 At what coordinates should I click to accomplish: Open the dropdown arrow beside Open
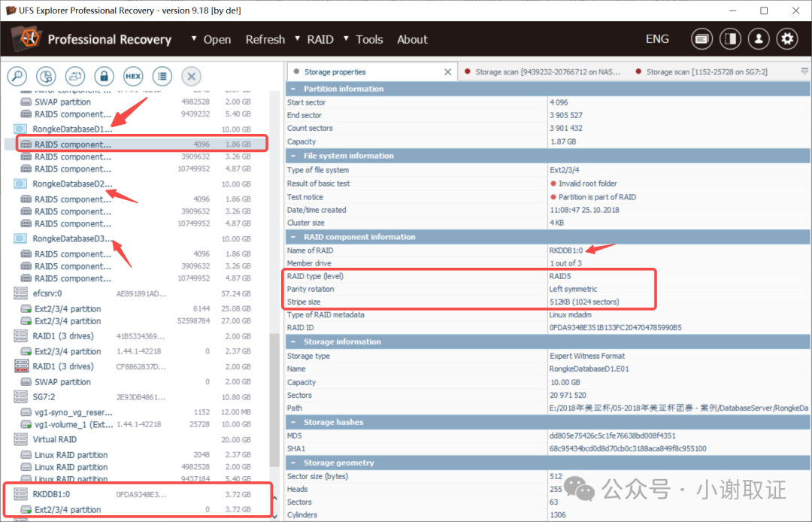[194, 38]
